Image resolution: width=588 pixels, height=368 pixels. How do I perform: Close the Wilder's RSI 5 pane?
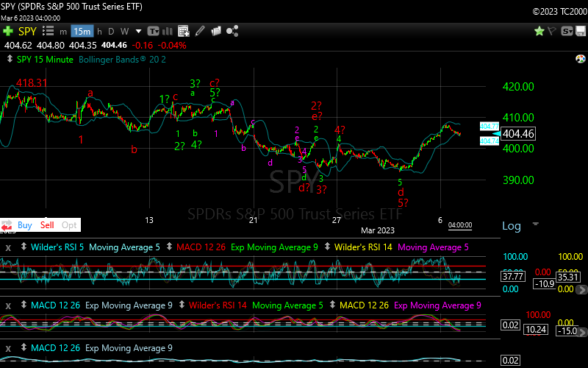pyautogui.click(x=8, y=248)
